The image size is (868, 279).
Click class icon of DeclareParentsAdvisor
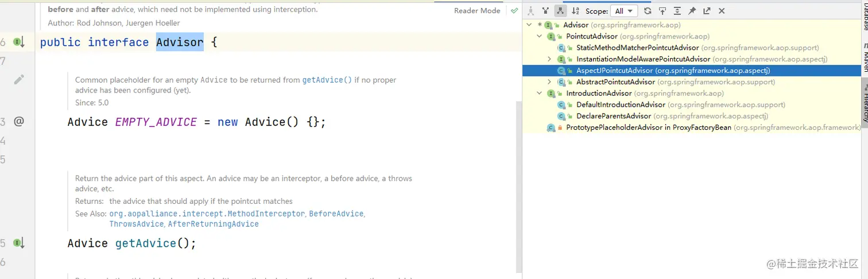point(561,116)
